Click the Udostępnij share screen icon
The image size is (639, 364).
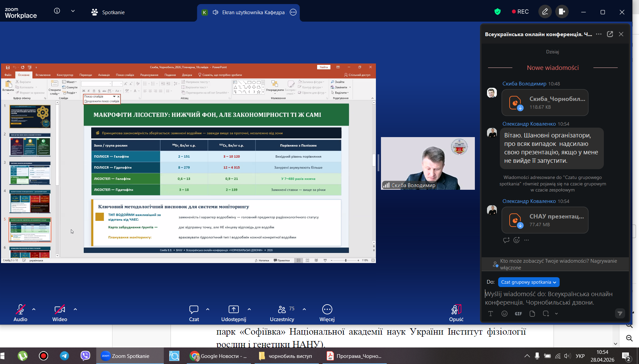[x=233, y=310]
